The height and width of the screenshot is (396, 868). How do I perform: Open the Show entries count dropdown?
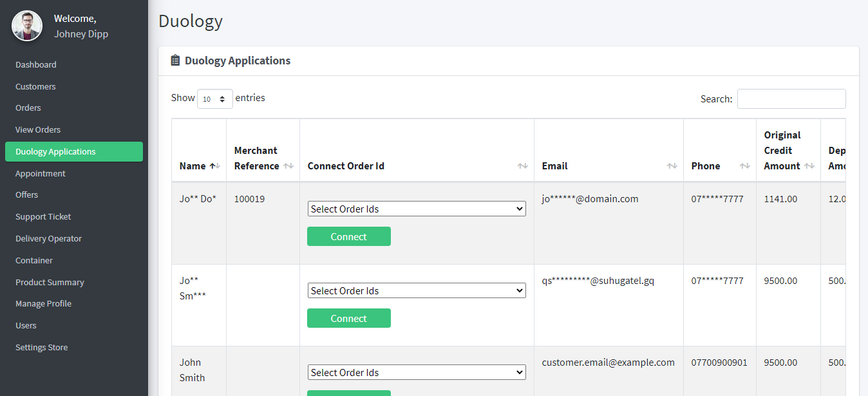coord(215,99)
